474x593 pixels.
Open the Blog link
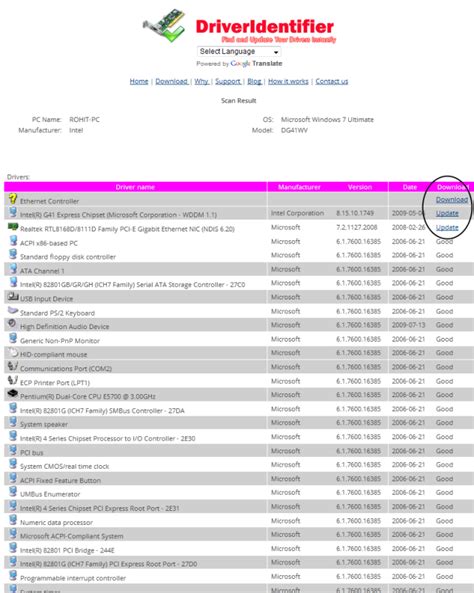254,81
